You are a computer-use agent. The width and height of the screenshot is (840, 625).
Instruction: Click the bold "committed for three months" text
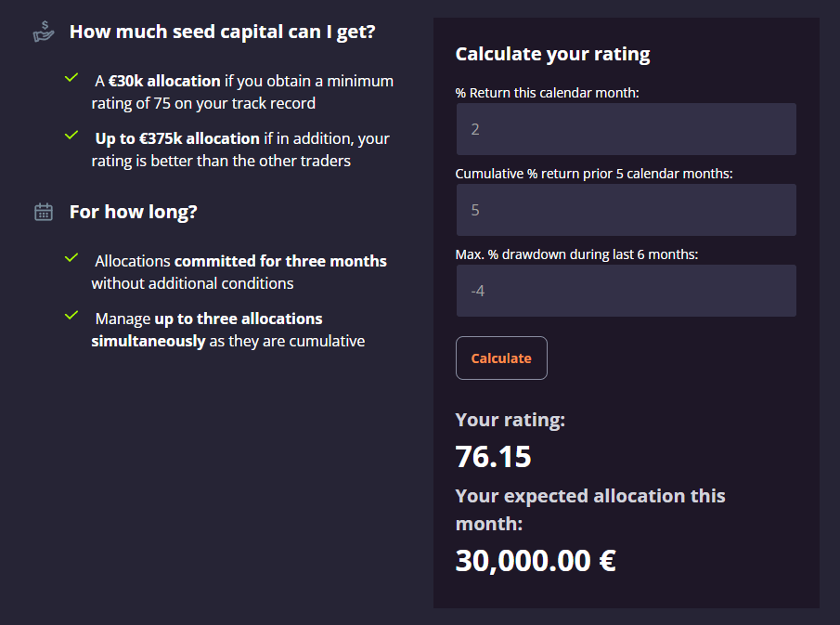pyautogui.click(x=280, y=261)
